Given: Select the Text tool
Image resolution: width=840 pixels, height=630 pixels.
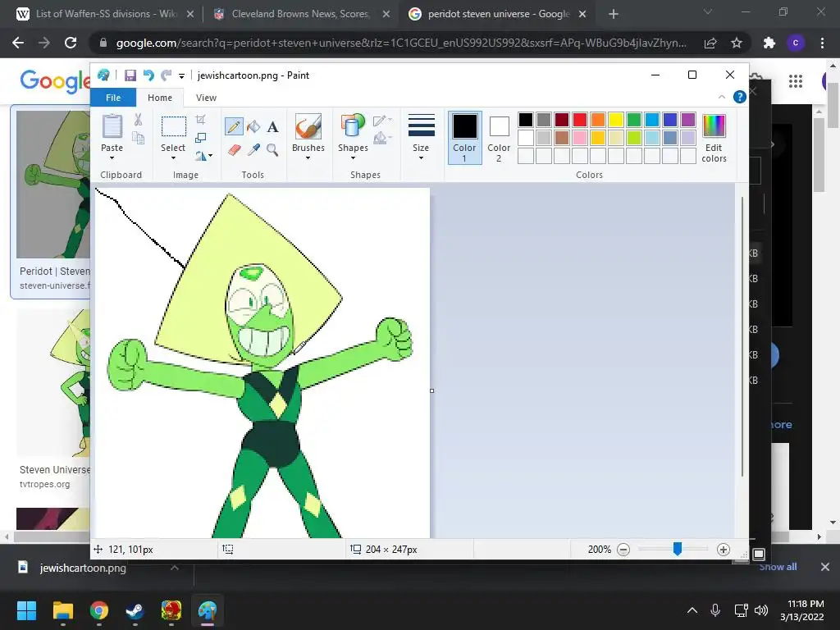Looking at the screenshot, I should [x=272, y=127].
